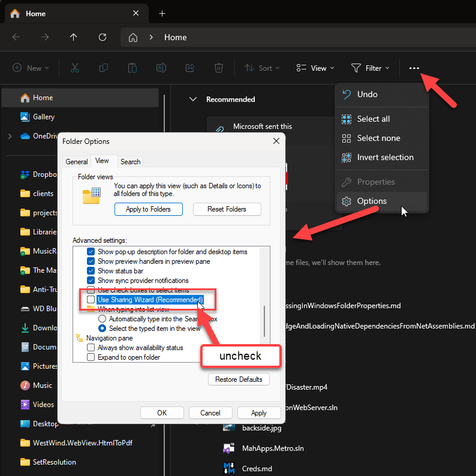Go up one folder level arrow
Image resolution: width=476 pixels, height=476 pixels.
(74, 37)
